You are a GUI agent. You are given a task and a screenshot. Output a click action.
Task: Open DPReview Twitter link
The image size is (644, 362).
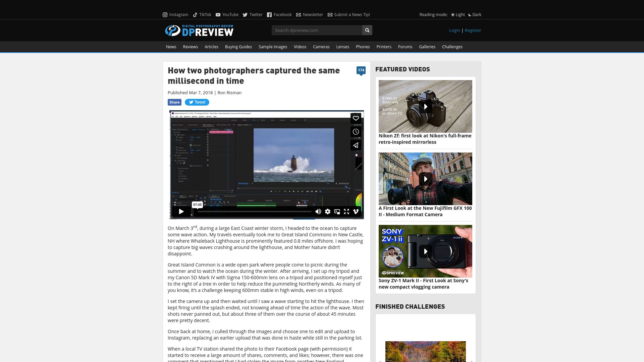click(253, 15)
